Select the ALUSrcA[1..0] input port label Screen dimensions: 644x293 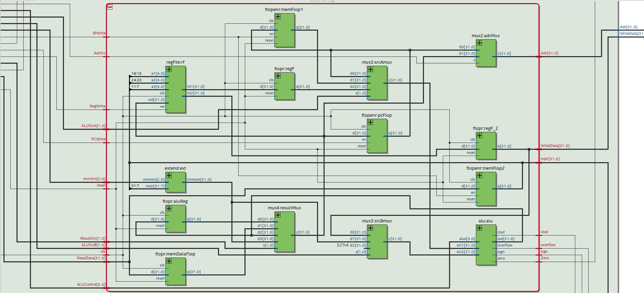coord(94,126)
